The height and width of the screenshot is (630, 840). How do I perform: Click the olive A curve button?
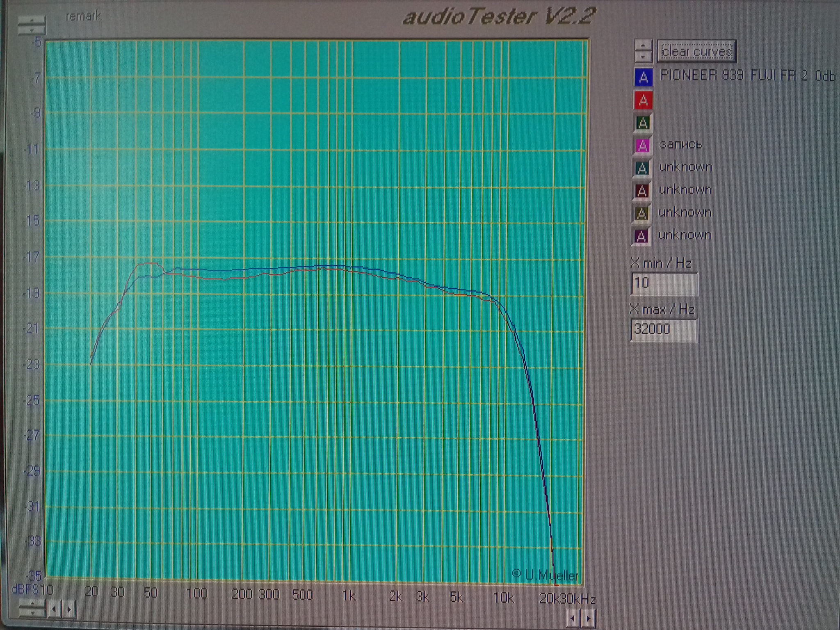click(641, 213)
